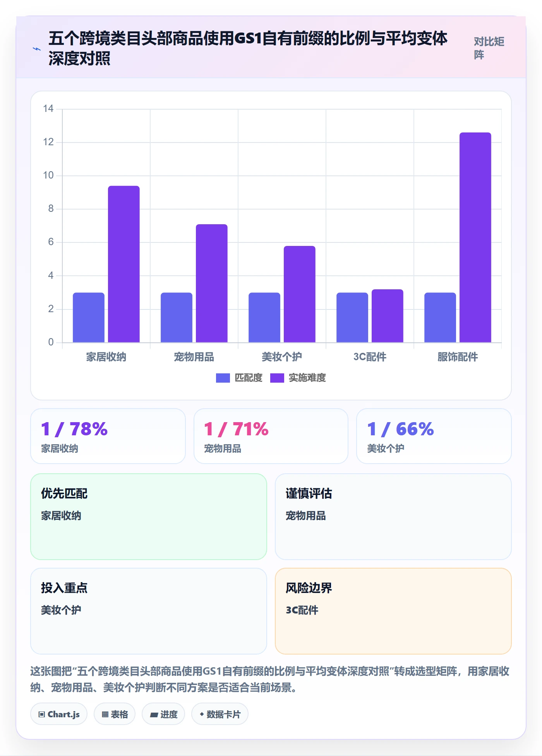
Task: Click the 匹配度 bar for 宠物用品
Action: point(177,317)
